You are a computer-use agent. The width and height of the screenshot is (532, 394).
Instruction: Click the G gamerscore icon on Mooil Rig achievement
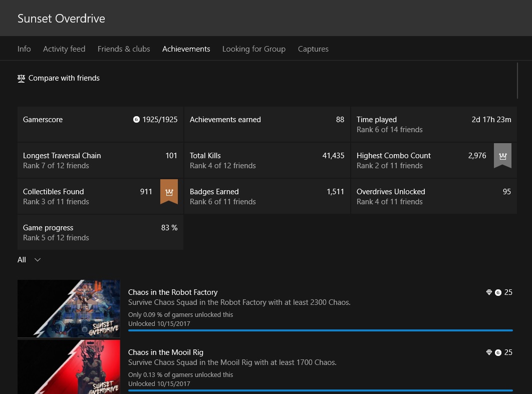tap(498, 352)
